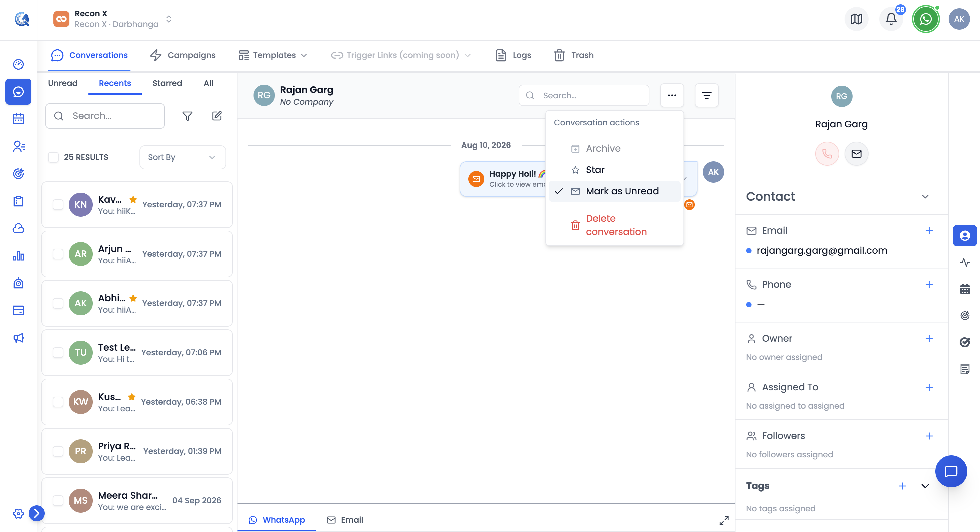
Task: Click the message filter lines icon
Action: (706, 95)
